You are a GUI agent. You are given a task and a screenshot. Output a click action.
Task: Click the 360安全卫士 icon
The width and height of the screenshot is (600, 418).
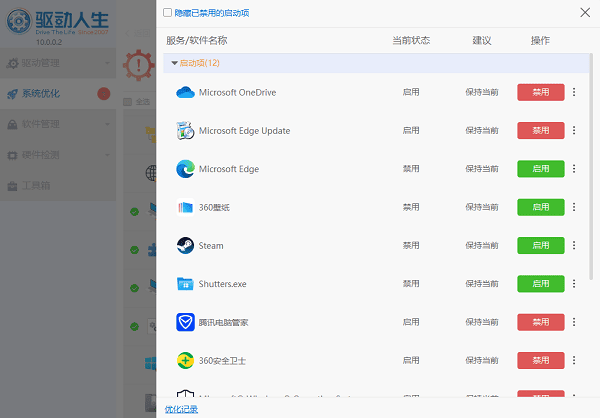(185, 360)
